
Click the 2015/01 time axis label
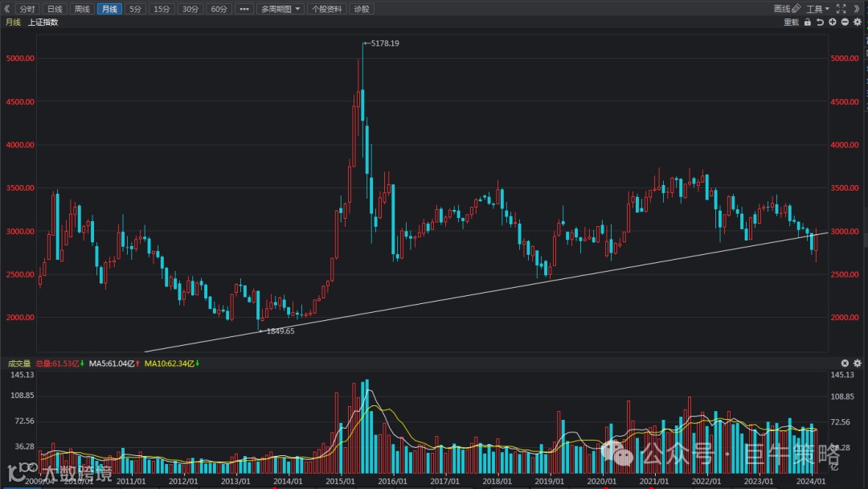340,481
